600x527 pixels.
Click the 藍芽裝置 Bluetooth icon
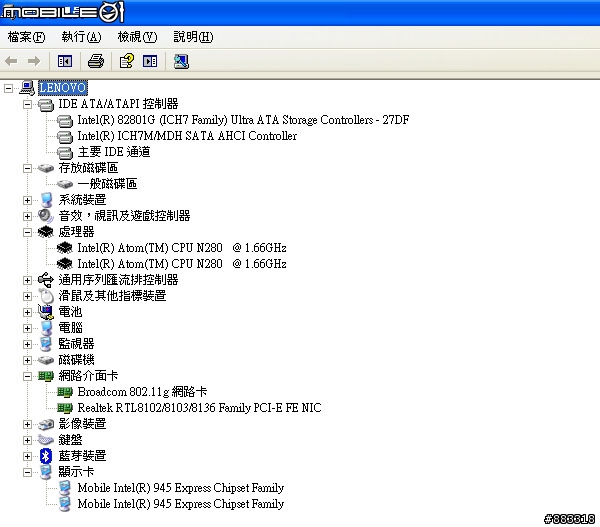pyautogui.click(x=46, y=456)
